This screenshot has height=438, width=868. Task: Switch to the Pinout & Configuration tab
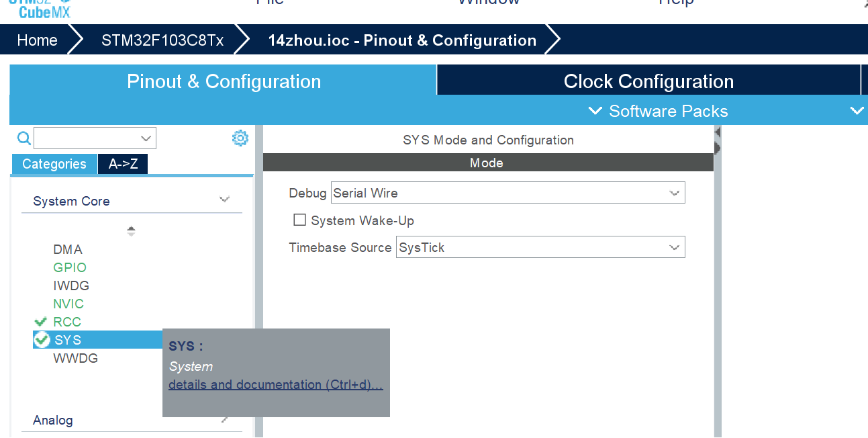(224, 81)
